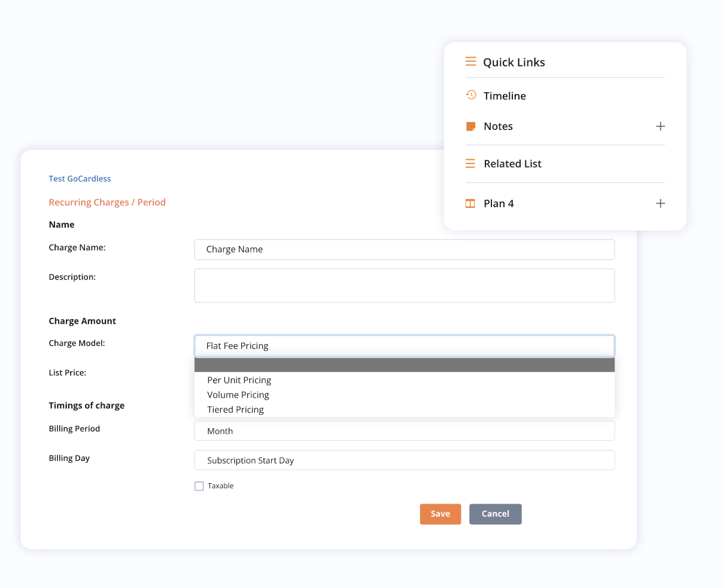Enable the Taxable checkbox
This screenshot has width=723, height=588.
[x=199, y=486]
